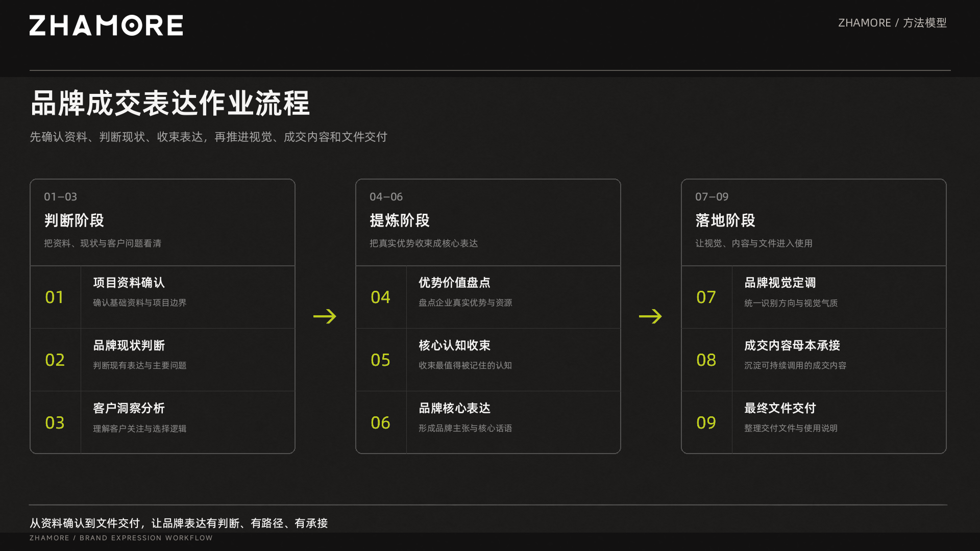Click 形成品牌主张与核心话语 description
Viewport: 980px width, 551px height.
point(465,428)
